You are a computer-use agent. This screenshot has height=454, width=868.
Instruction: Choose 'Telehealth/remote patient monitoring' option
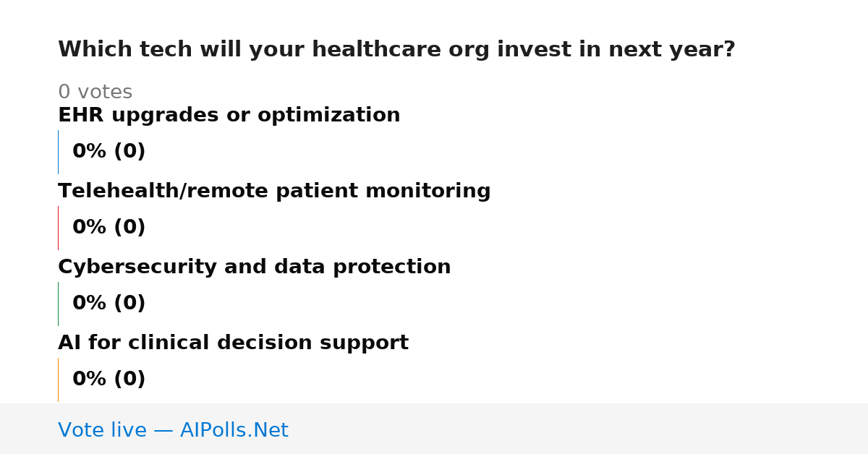click(x=274, y=192)
